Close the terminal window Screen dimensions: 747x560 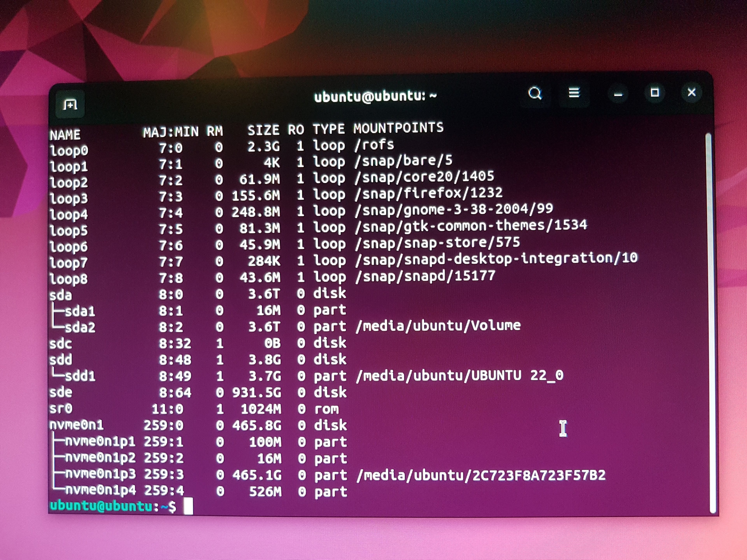(x=692, y=92)
